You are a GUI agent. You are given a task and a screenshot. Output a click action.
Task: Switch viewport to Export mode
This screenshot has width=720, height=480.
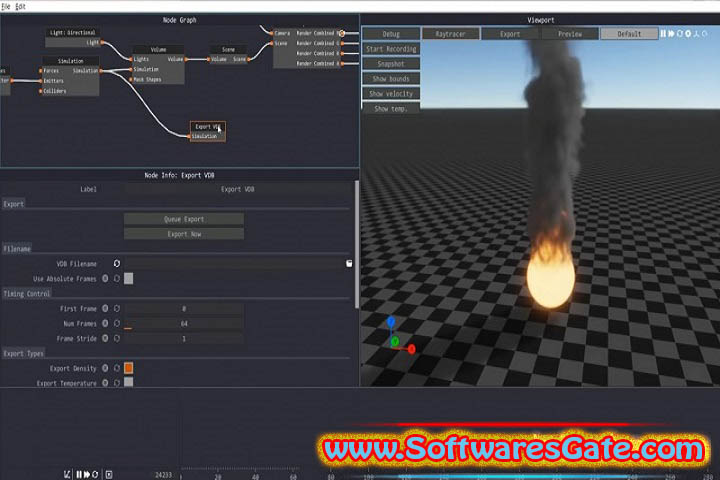pos(510,34)
